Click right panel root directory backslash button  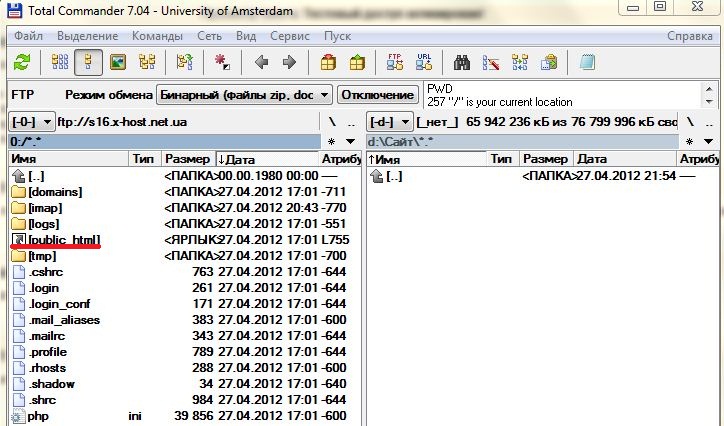click(690, 122)
